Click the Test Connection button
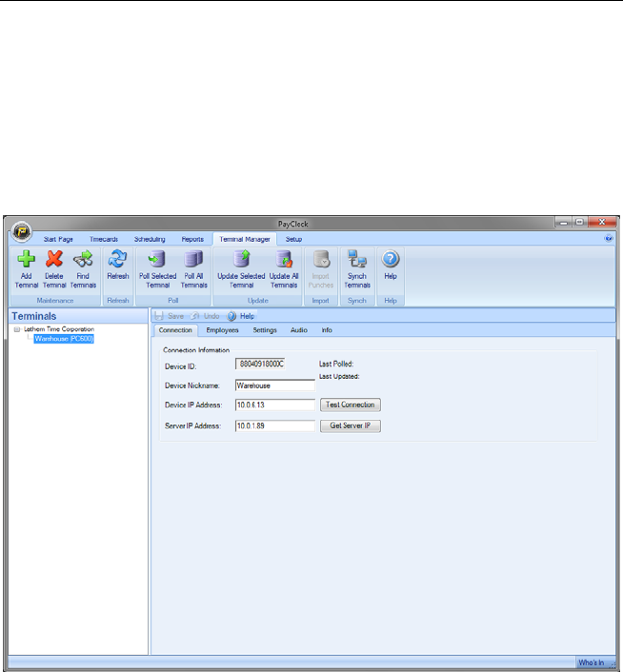623x672 pixels. 351,405
